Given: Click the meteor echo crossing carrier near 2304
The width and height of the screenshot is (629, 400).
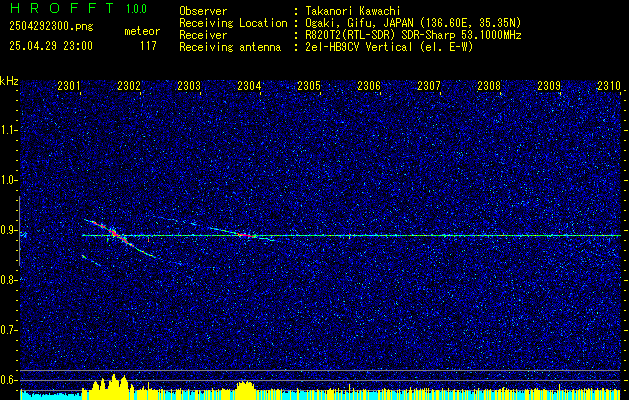Looking at the screenshot, I should click(x=244, y=234).
